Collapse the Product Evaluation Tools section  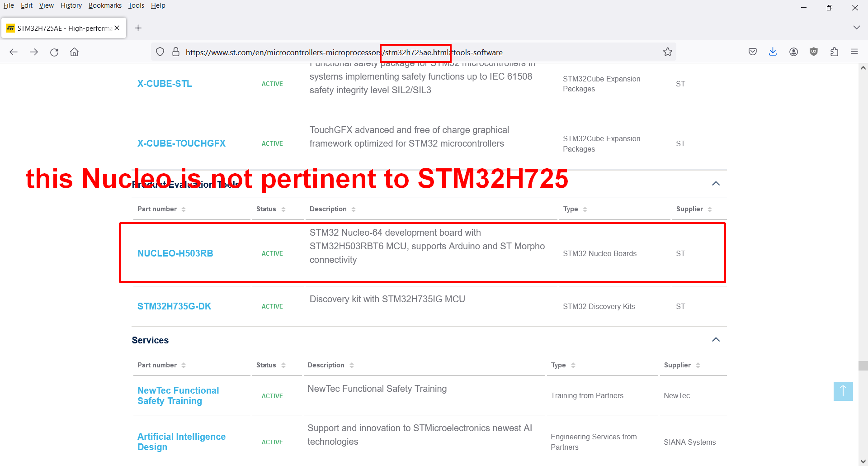716,183
